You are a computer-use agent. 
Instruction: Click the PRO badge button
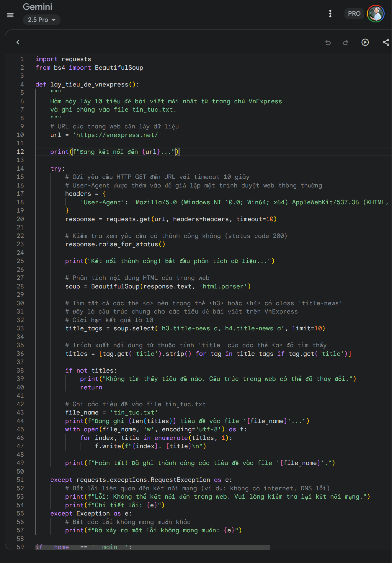click(x=354, y=14)
